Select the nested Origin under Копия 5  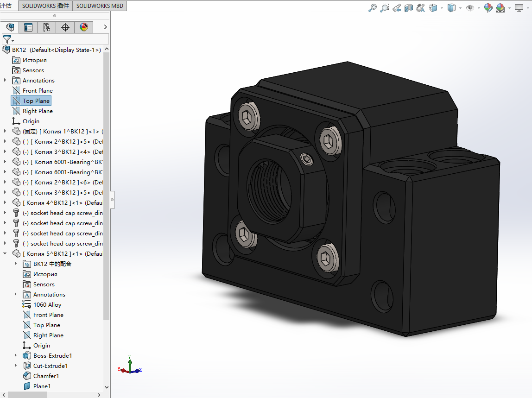[42, 345]
